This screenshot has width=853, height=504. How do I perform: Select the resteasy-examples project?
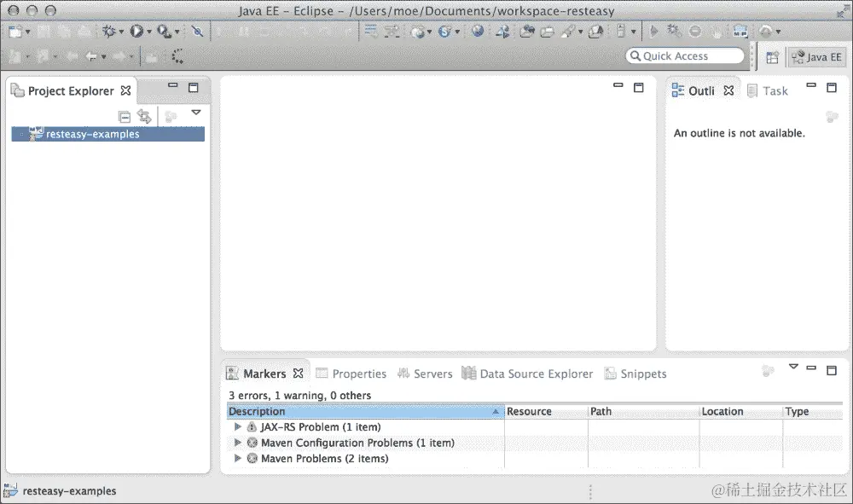pyautogui.click(x=108, y=134)
